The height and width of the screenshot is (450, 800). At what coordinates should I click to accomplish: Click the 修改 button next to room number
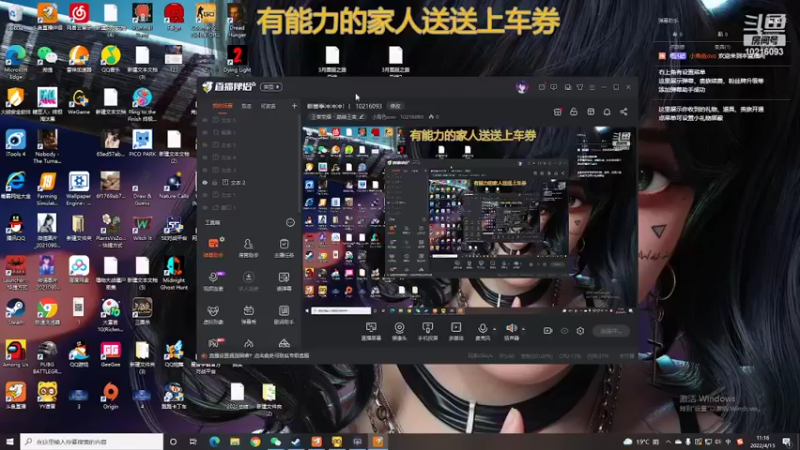[395, 106]
